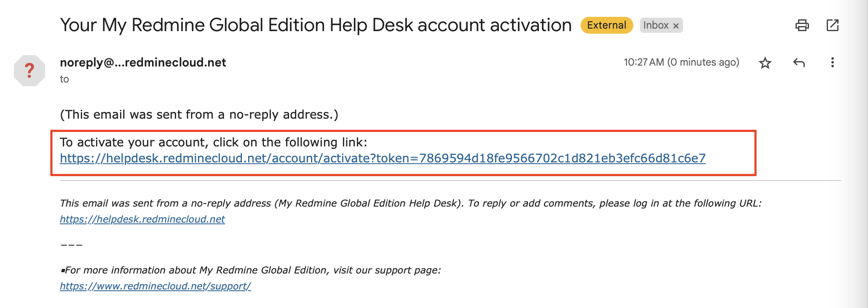This screenshot has height=308, width=868.
Task: Open the email in a new window
Action: tap(832, 25)
